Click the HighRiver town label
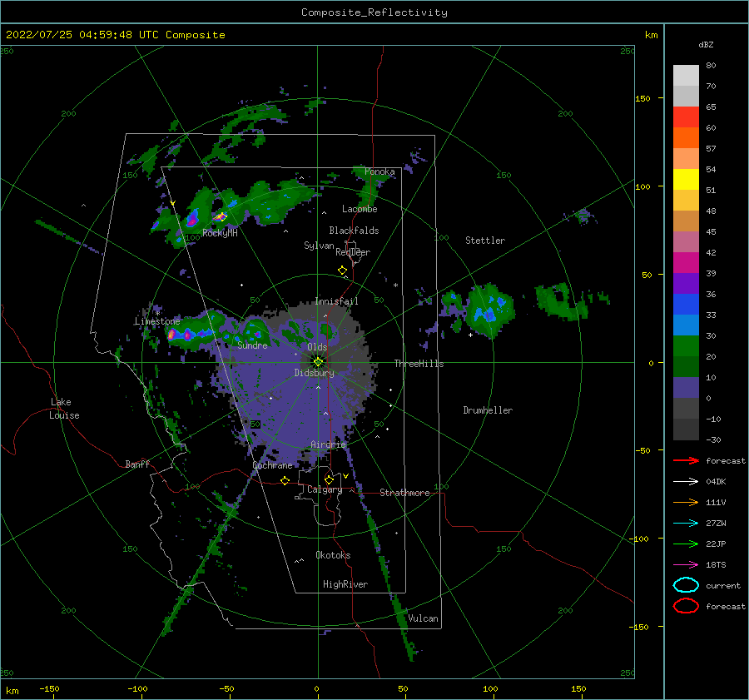The width and height of the screenshot is (749, 700). coord(345,584)
